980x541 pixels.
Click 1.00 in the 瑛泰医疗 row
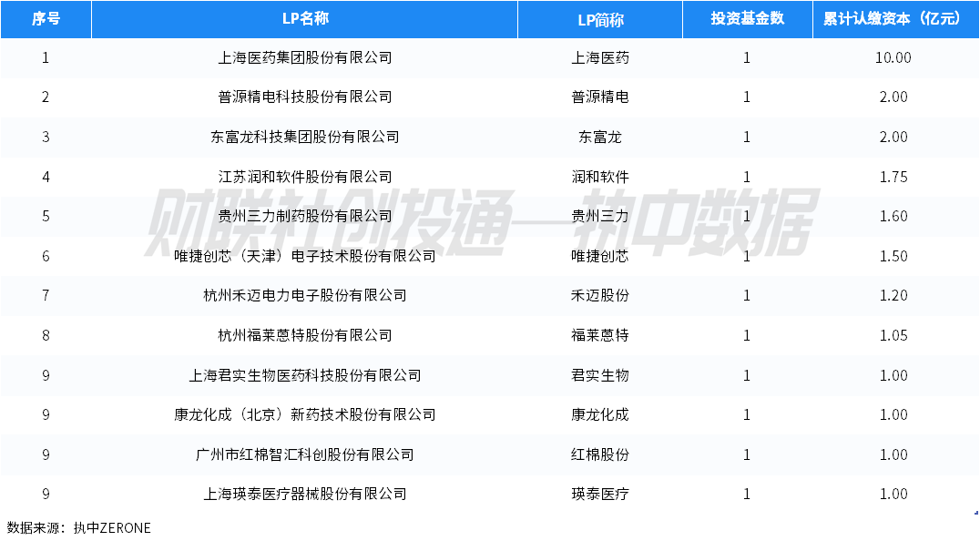893,495
